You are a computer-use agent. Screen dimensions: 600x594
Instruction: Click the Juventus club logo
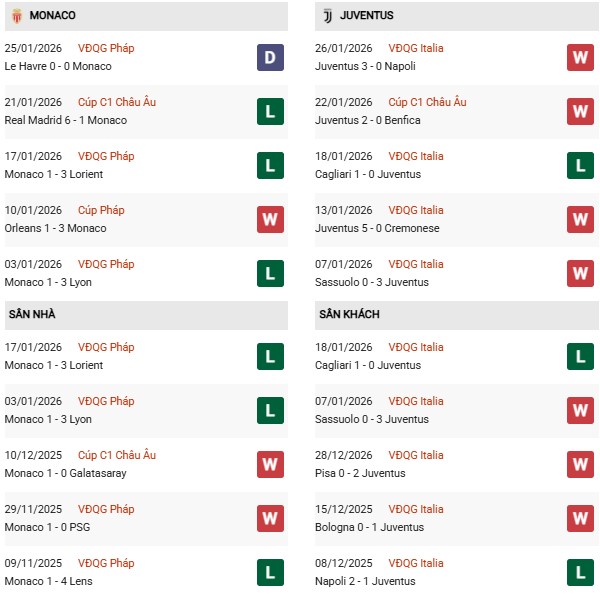pyautogui.click(x=327, y=16)
